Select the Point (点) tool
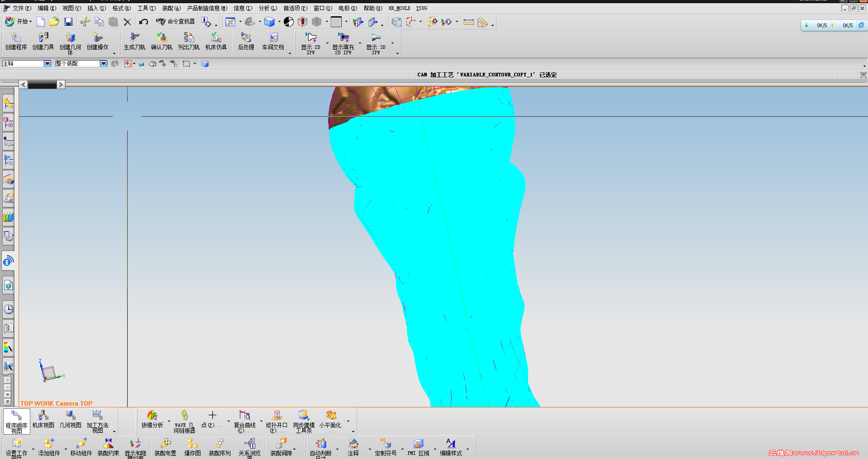Viewport: 868px width, 459px height. click(212, 419)
